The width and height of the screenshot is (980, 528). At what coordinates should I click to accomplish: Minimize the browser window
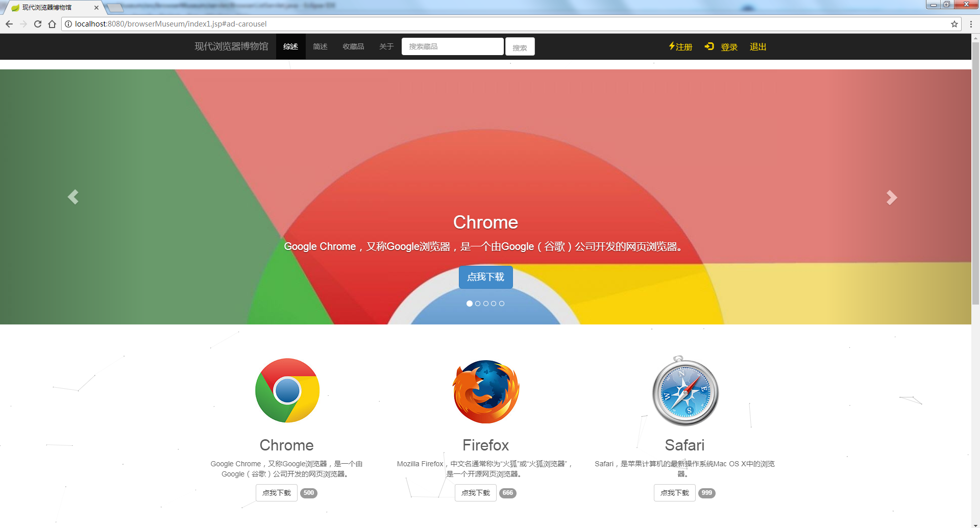point(934,5)
